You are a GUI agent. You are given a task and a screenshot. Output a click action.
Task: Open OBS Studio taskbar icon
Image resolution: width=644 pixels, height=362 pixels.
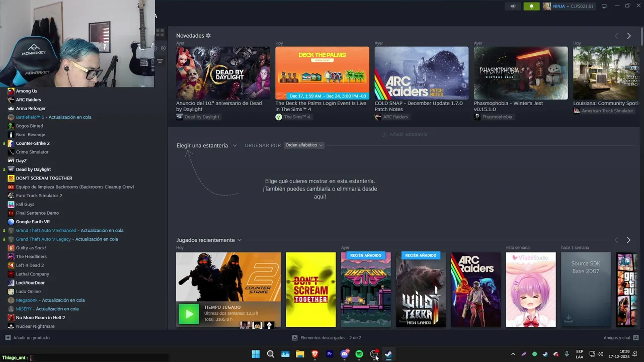pyautogui.click(x=374, y=354)
